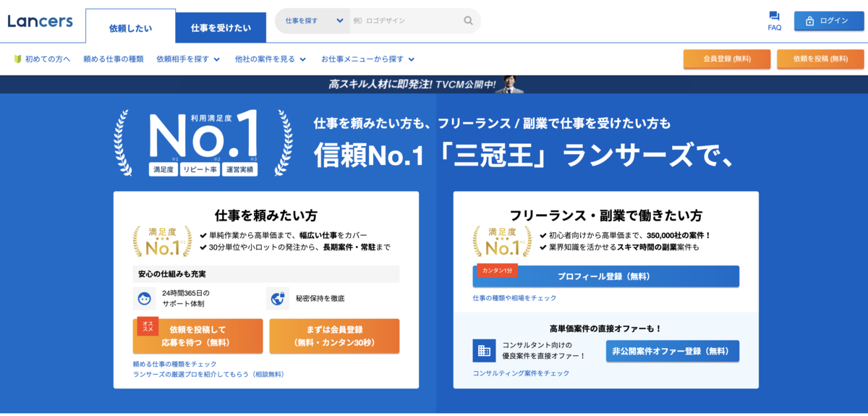The height and width of the screenshot is (416, 868).
Task: Click the 高単価案件の直接オファーも！ heading
Action: (x=606, y=328)
